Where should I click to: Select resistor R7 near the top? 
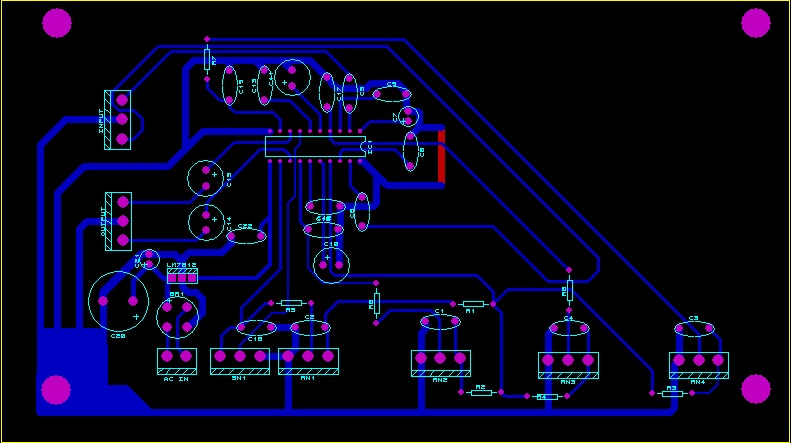[207, 59]
